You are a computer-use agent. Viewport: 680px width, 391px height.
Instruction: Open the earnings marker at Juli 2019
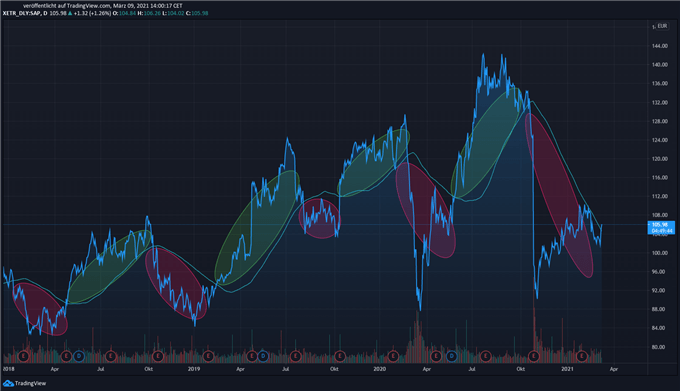[x=295, y=356]
